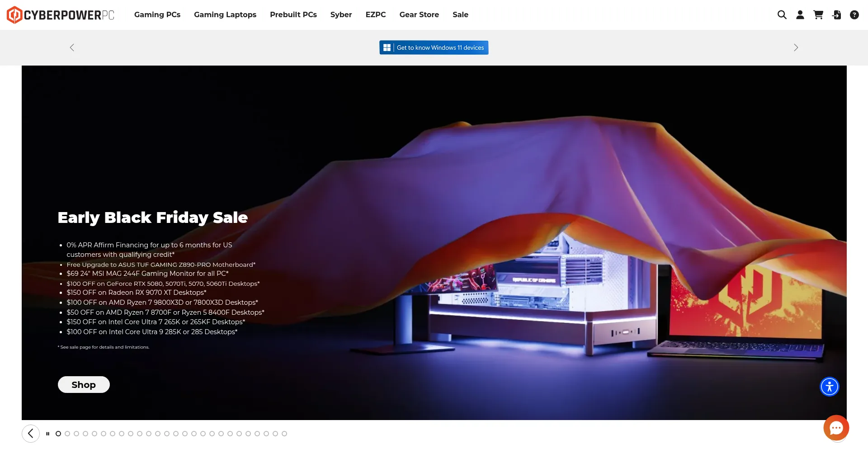Start live chat via orange bubble
Screen dimensions: 868x449
tap(836, 428)
